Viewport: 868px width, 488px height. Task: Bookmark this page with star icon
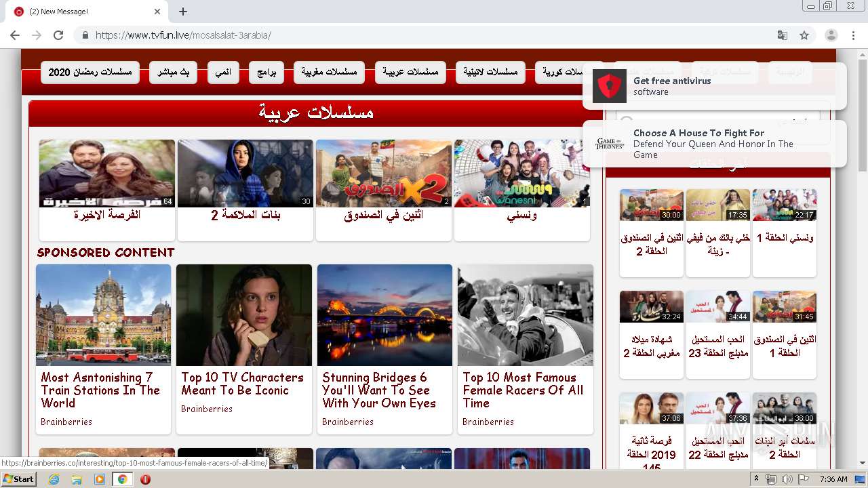[804, 35]
